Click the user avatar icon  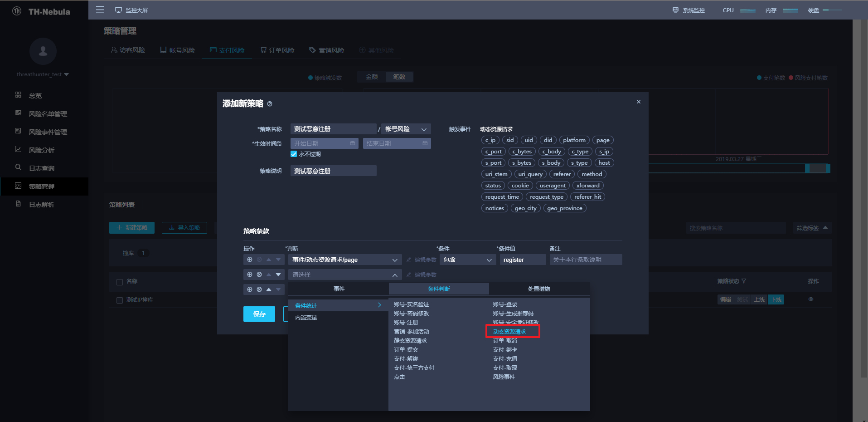tap(43, 51)
